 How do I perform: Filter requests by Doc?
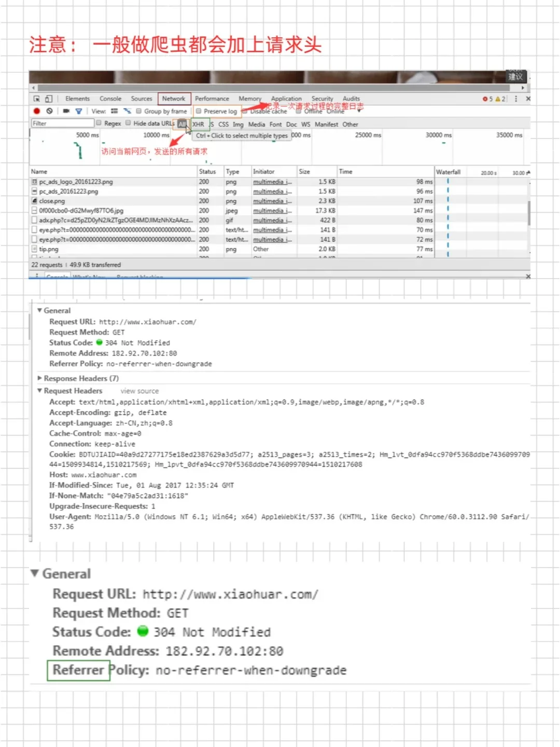(291, 125)
